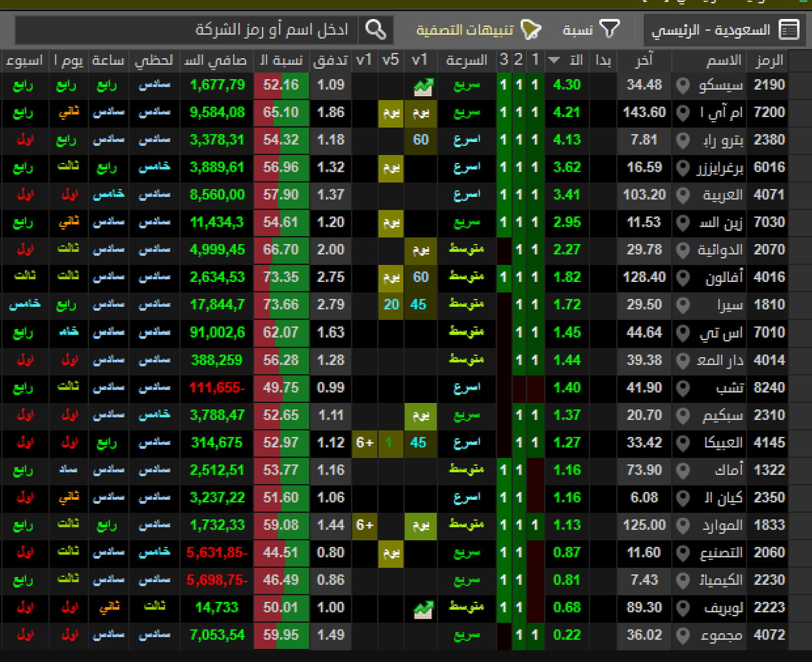812x662 pixels.
Task: Click the location pin icon for العربية
Action: (683, 195)
